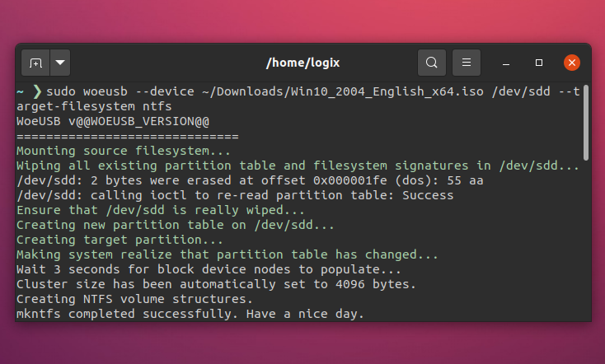Screen dimensions: 605x364
Task: Click the /home/logix window title
Action: pos(302,63)
